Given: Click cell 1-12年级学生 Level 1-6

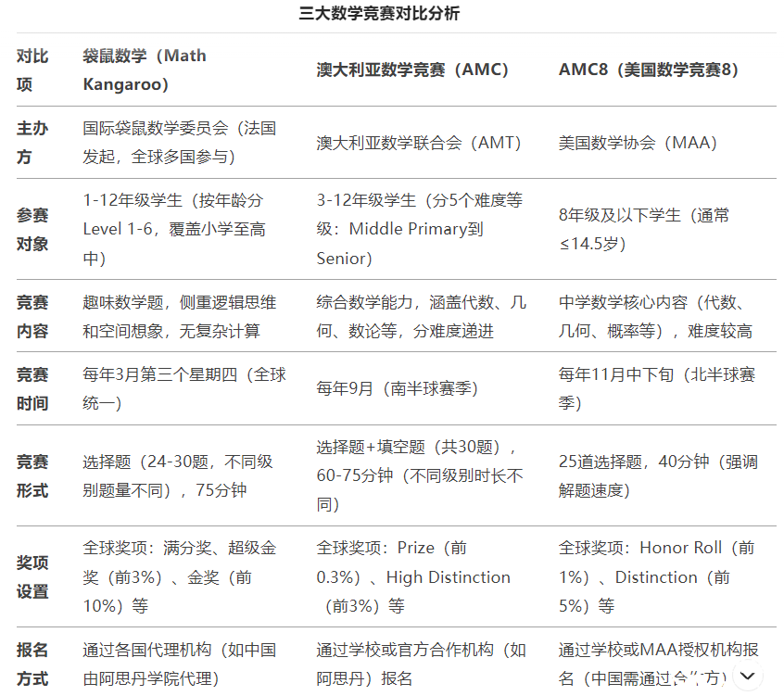Looking at the screenshot, I should point(174,230).
